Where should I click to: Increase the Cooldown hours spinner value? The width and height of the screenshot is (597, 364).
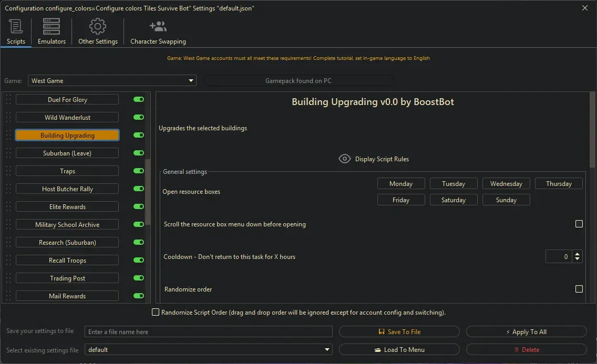pos(578,254)
